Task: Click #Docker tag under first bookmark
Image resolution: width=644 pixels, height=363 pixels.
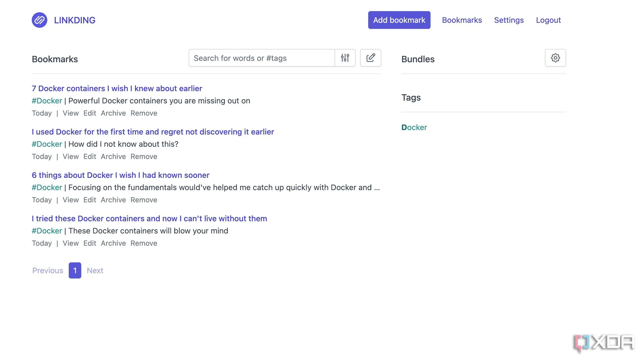Action: tap(47, 101)
